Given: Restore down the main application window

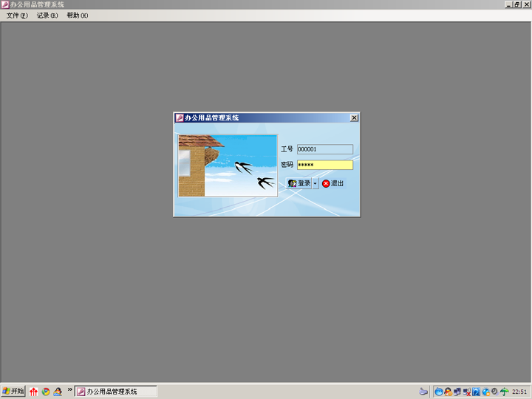Looking at the screenshot, I should 516,4.
